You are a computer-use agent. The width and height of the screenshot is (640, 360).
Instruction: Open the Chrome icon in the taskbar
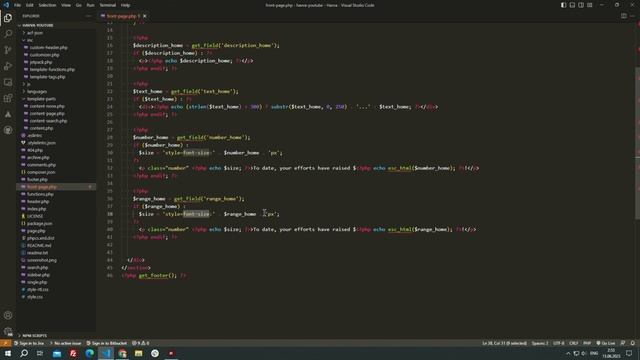pos(122,353)
